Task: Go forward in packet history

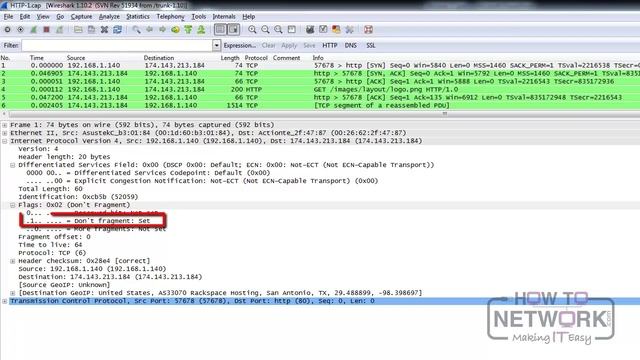Action: point(162,30)
